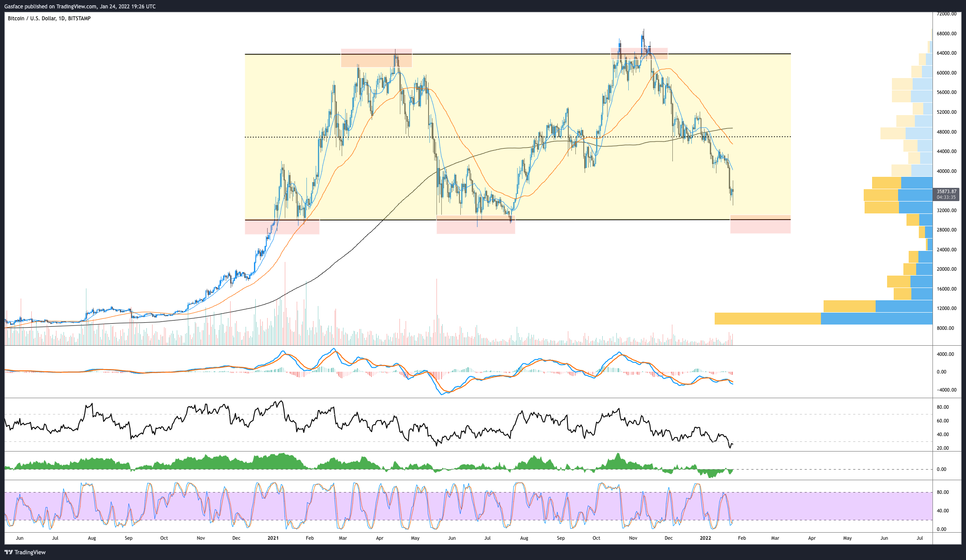966x560 pixels.
Task: Click the 72000.00 price scale label
Action: (947, 14)
